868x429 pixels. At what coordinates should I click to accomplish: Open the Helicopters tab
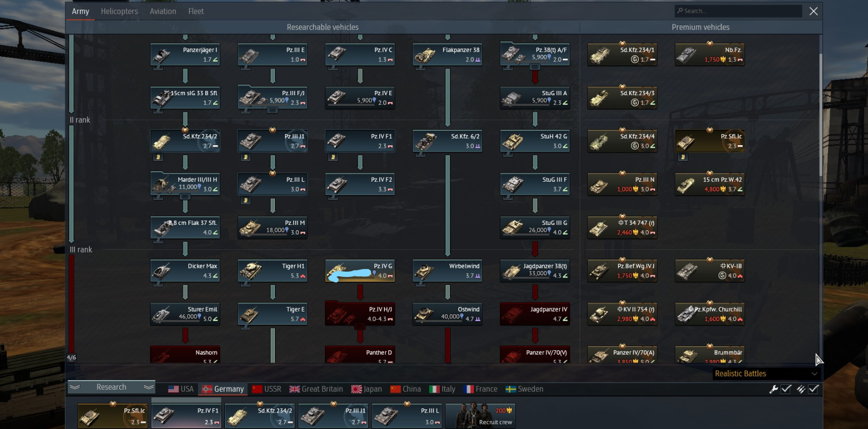tap(119, 11)
